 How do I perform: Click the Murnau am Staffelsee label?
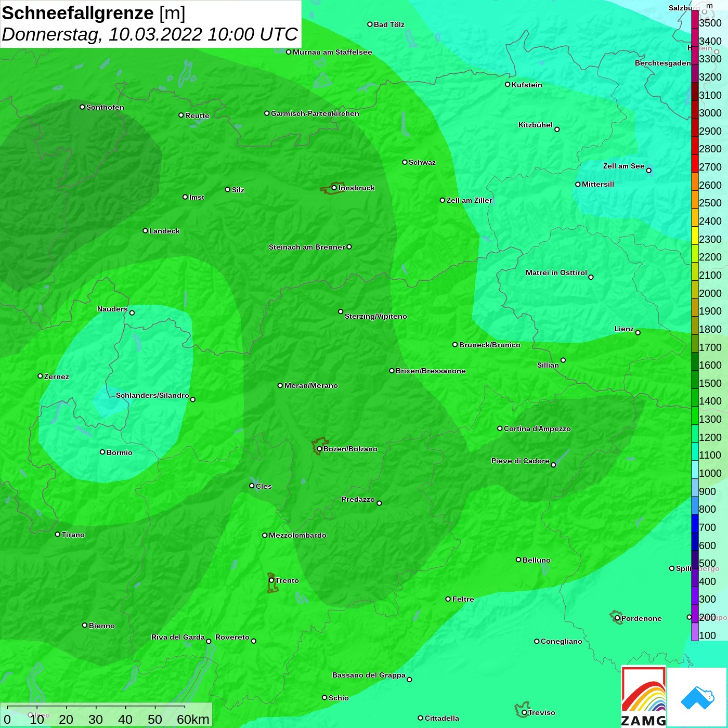[x=332, y=52]
